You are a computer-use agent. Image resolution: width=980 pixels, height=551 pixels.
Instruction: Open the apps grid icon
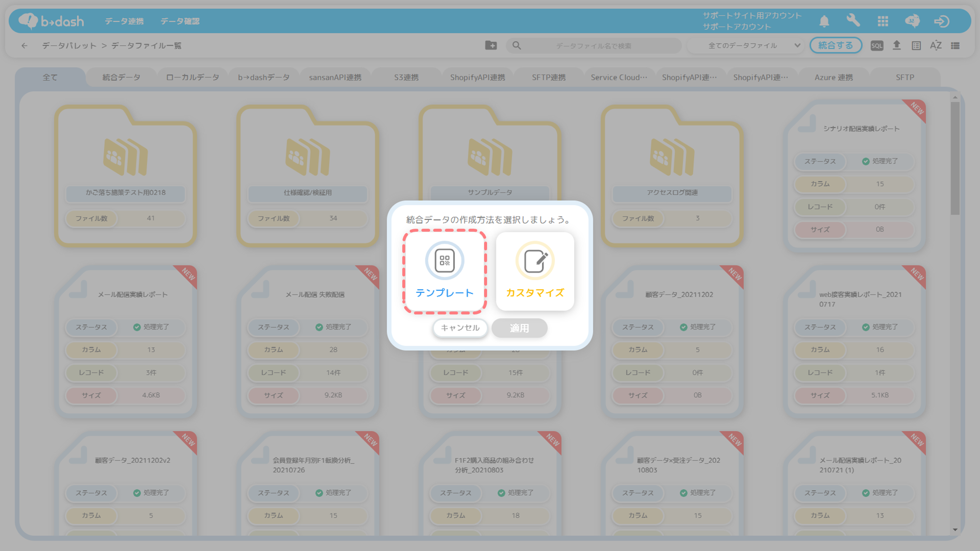pos(883,21)
